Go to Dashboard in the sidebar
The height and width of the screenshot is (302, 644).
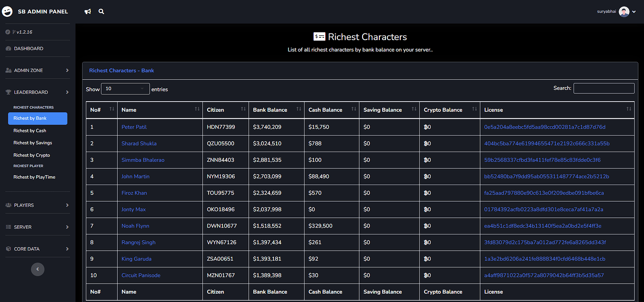tap(28, 48)
